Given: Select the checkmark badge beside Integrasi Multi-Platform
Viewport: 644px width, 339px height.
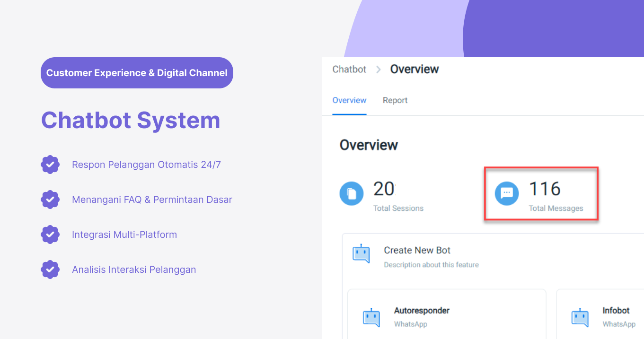Looking at the screenshot, I should click(x=50, y=235).
